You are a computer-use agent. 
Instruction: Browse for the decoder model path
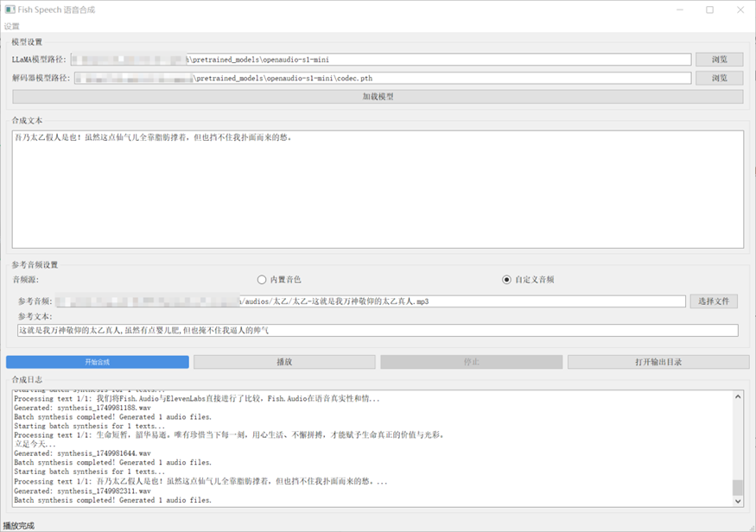point(719,78)
